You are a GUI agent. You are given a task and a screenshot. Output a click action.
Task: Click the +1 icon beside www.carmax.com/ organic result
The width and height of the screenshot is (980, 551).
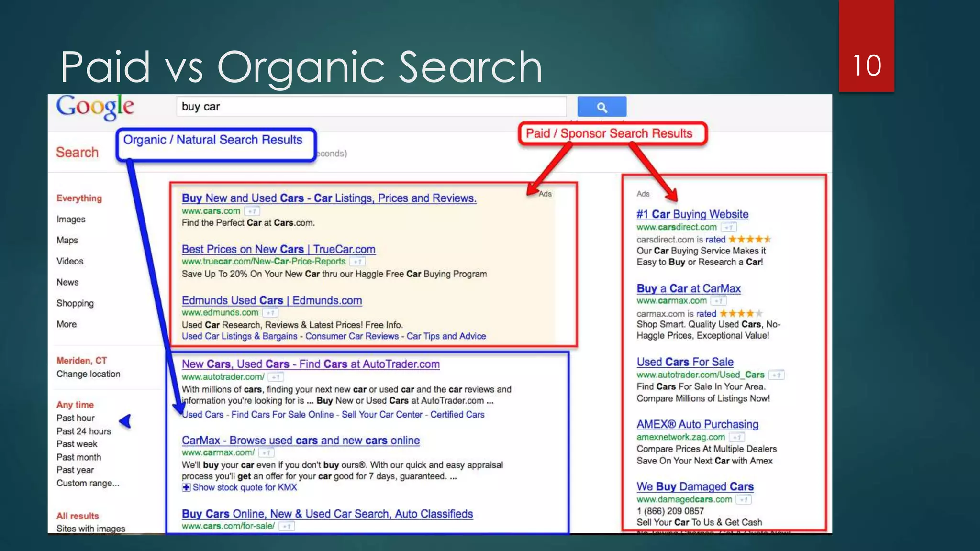267,452
